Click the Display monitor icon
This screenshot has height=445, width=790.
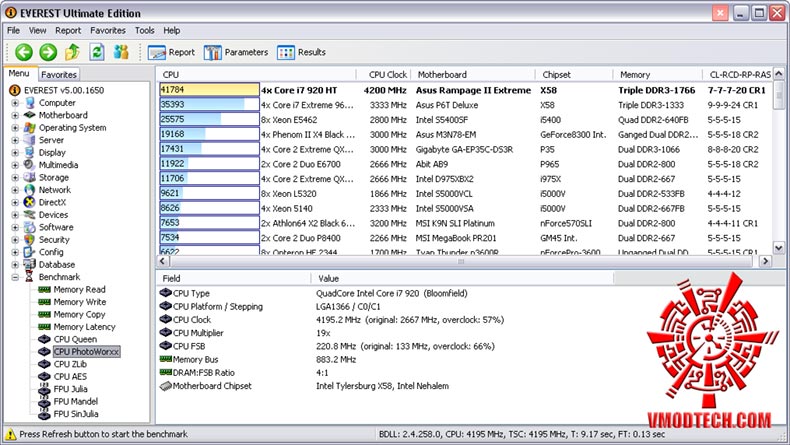[x=30, y=152]
